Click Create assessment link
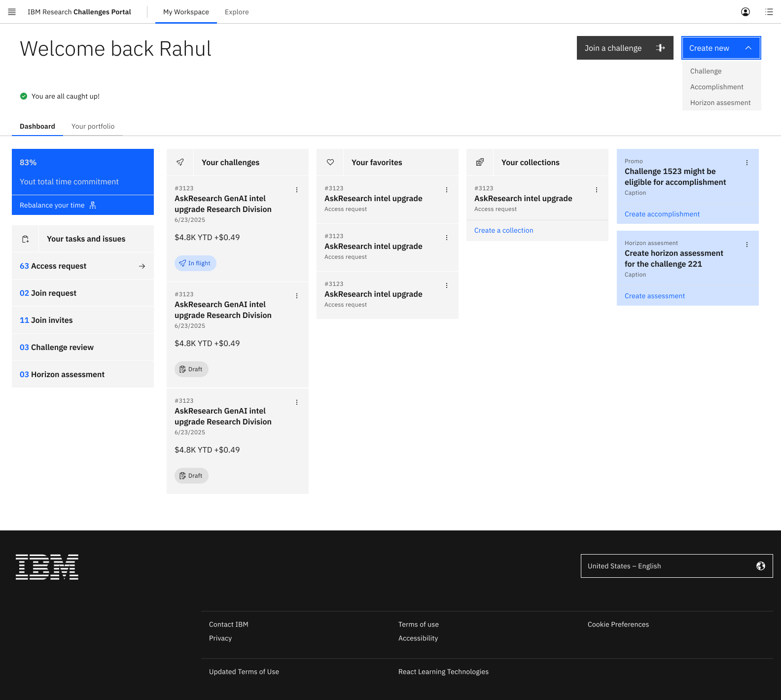781x700 pixels. (655, 296)
